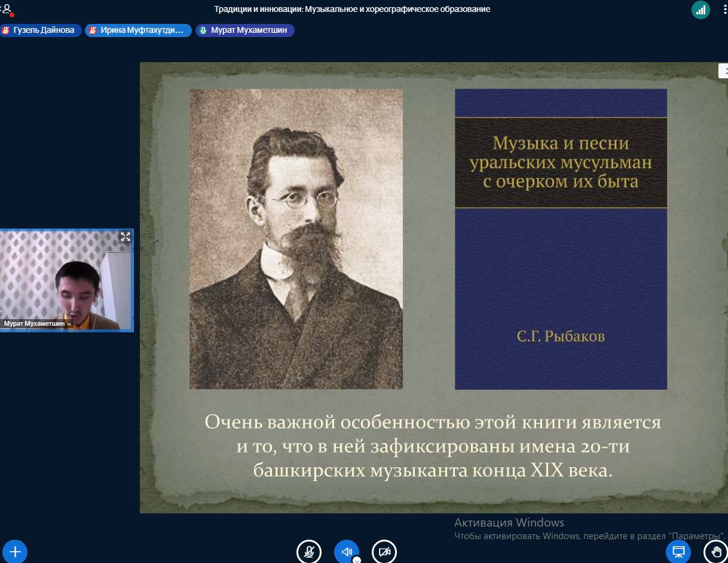Viewport: 728px width, 563px height.
Task: Raise your hand with the hand icon
Action: (x=715, y=552)
